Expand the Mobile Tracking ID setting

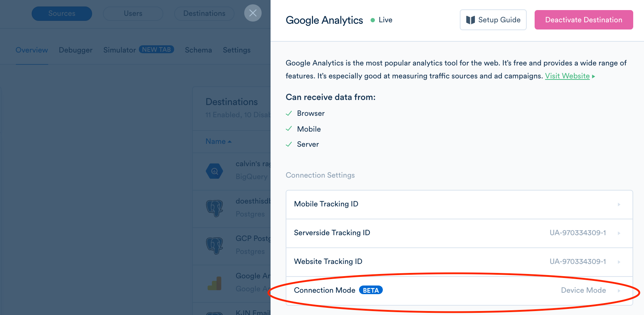click(x=459, y=204)
